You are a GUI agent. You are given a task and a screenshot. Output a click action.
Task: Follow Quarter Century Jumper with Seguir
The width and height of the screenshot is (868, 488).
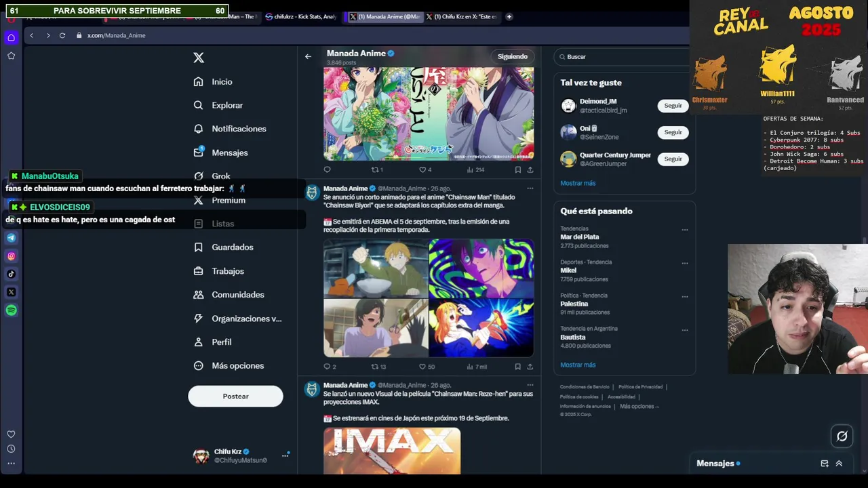[x=673, y=159]
